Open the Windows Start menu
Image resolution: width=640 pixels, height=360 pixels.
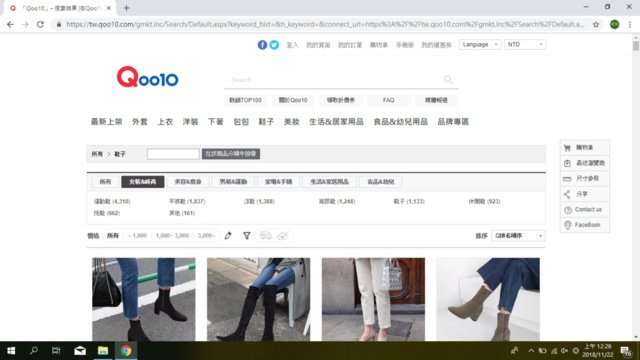click(x=11, y=351)
